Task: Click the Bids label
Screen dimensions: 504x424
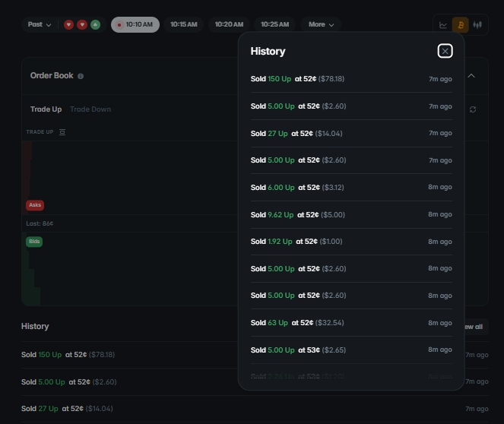Action: click(34, 242)
